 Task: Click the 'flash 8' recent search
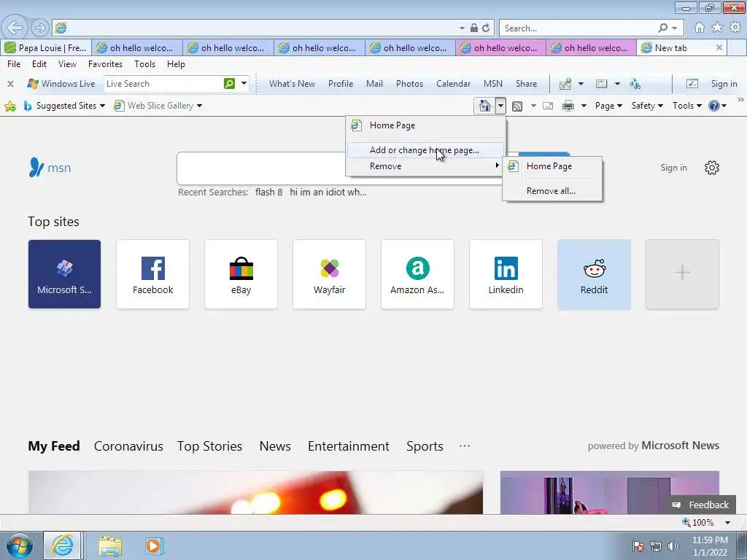(268, 192)
